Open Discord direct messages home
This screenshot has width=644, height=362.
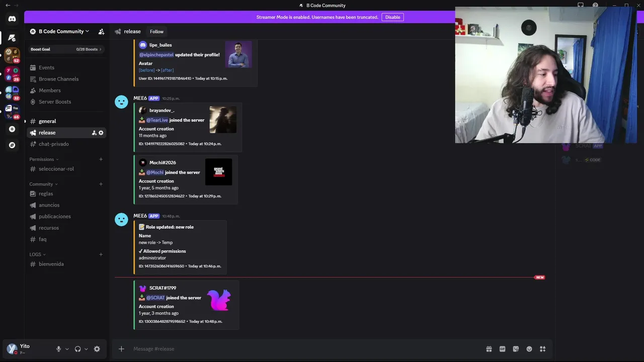tap(12, 19)
